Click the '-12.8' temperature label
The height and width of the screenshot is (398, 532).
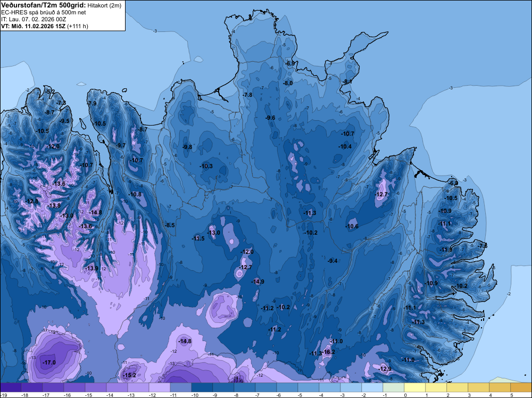(x=32, y=201)
